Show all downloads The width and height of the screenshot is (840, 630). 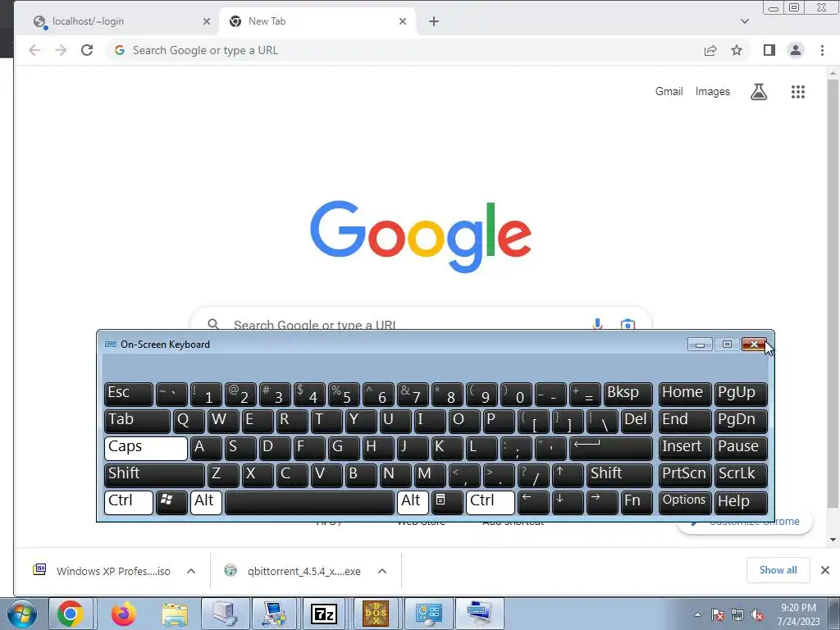pyautogui.click(x=778, y=570)
